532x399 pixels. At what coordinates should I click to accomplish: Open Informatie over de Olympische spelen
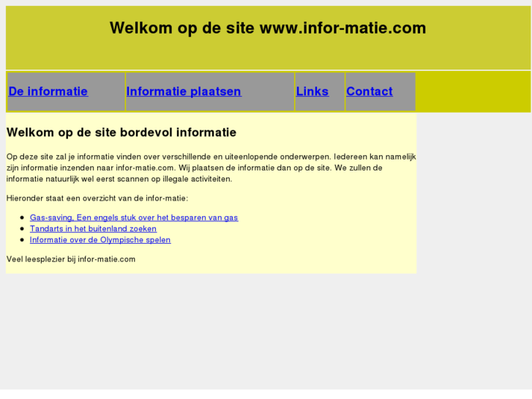pos(100,240)
